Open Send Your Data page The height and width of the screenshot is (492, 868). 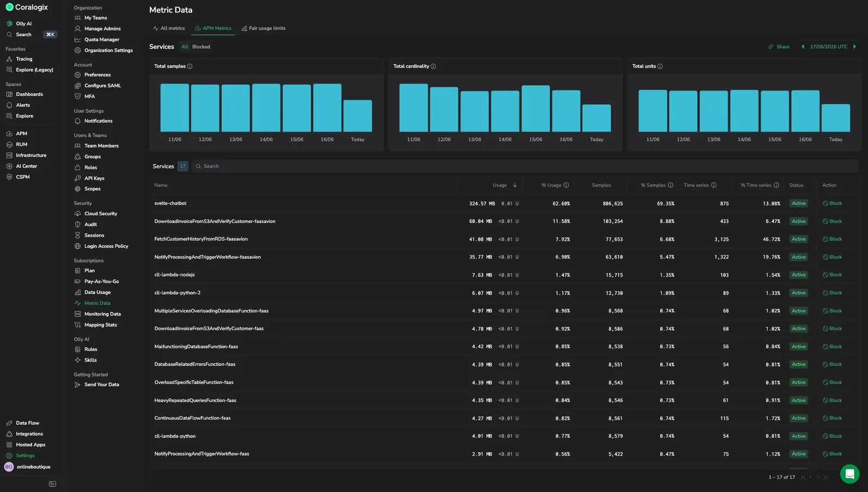[x=101, y=384]
